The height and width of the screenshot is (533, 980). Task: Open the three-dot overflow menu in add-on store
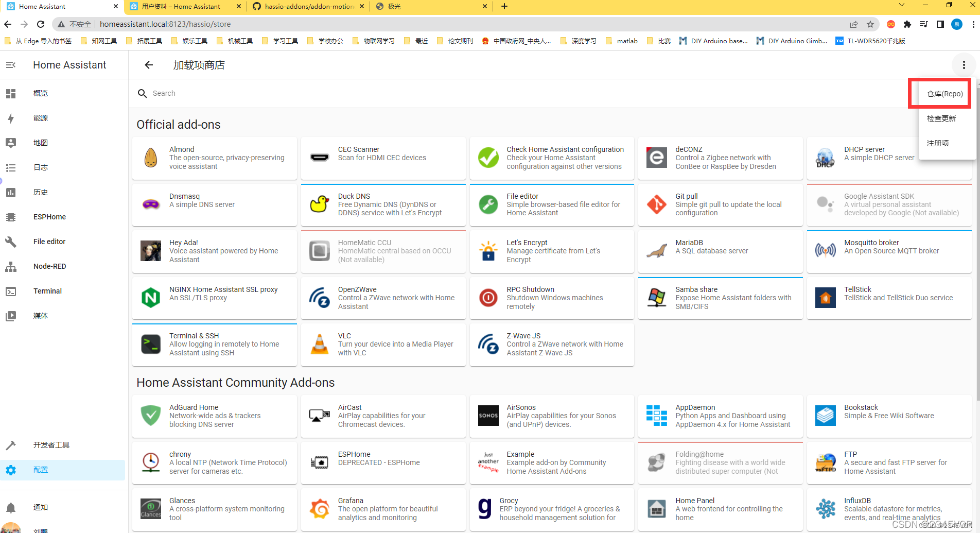pyautogui.click(x=964, y=65)
